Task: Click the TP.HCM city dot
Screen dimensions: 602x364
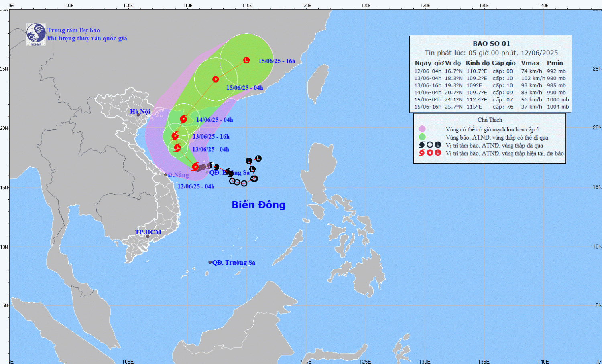Action: (x=148, y=237)
